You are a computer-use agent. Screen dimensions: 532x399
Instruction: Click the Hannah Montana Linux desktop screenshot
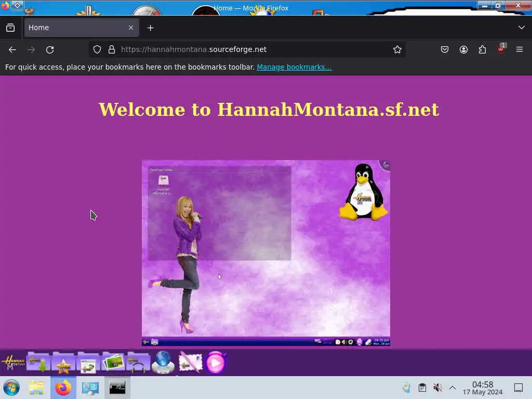(266, 253)
